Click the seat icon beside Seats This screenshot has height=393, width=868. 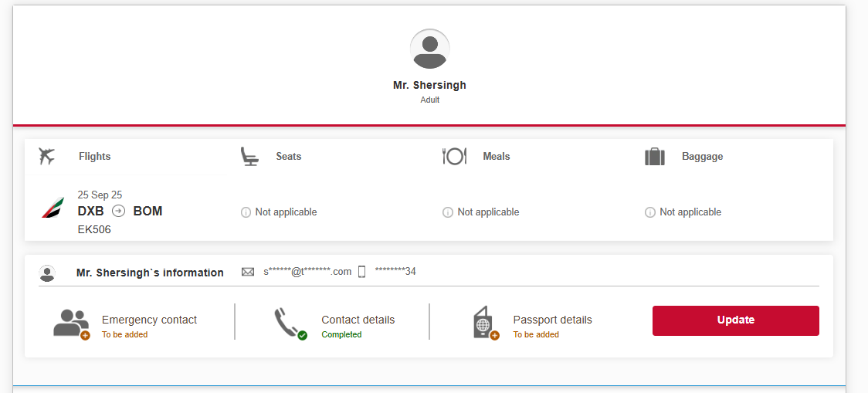point(249,157)
